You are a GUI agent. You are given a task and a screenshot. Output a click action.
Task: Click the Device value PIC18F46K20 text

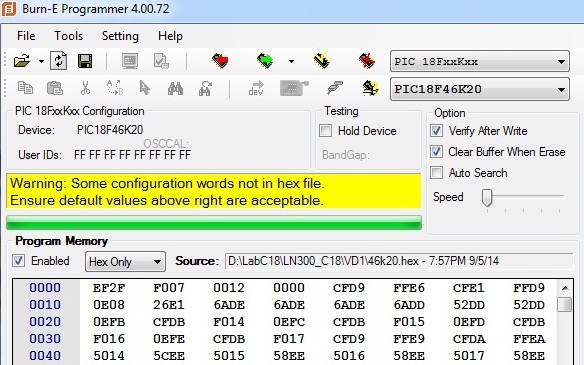(x=110, y=130)
